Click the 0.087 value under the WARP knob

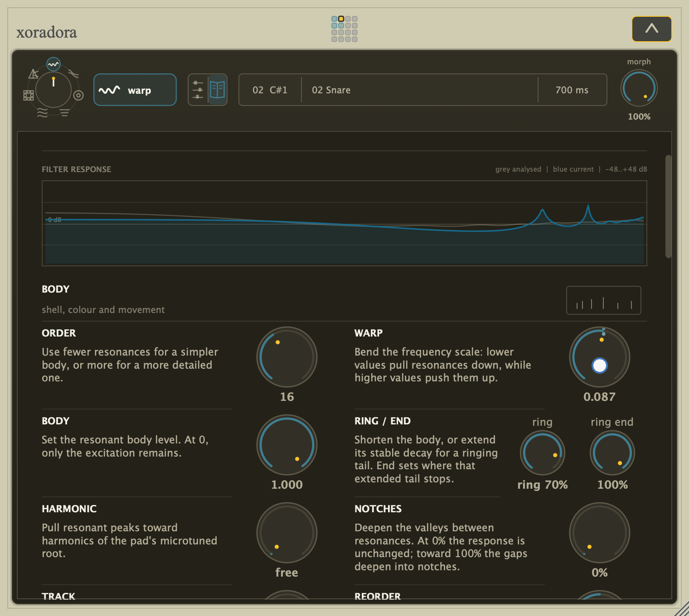[x=600, y=397]
